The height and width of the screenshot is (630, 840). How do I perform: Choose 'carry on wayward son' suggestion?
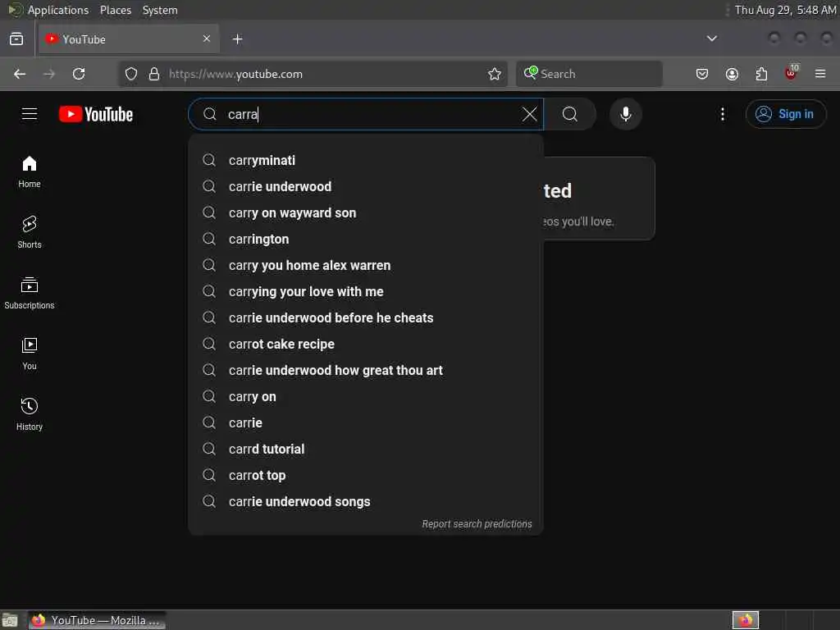pos(366,212)
